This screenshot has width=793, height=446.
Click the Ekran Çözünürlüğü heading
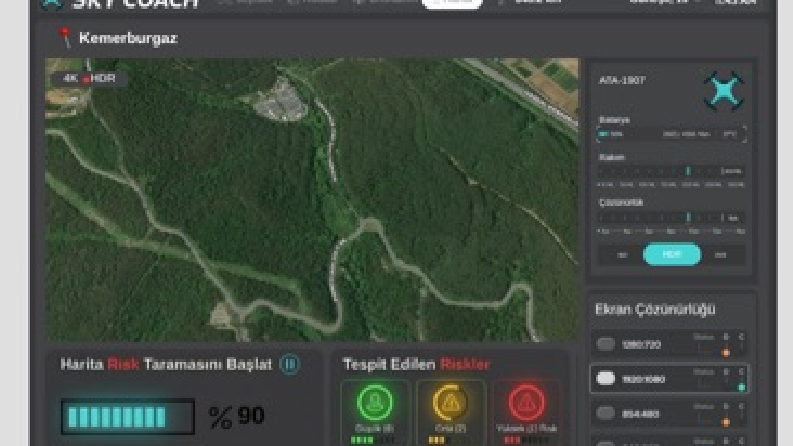655,309
